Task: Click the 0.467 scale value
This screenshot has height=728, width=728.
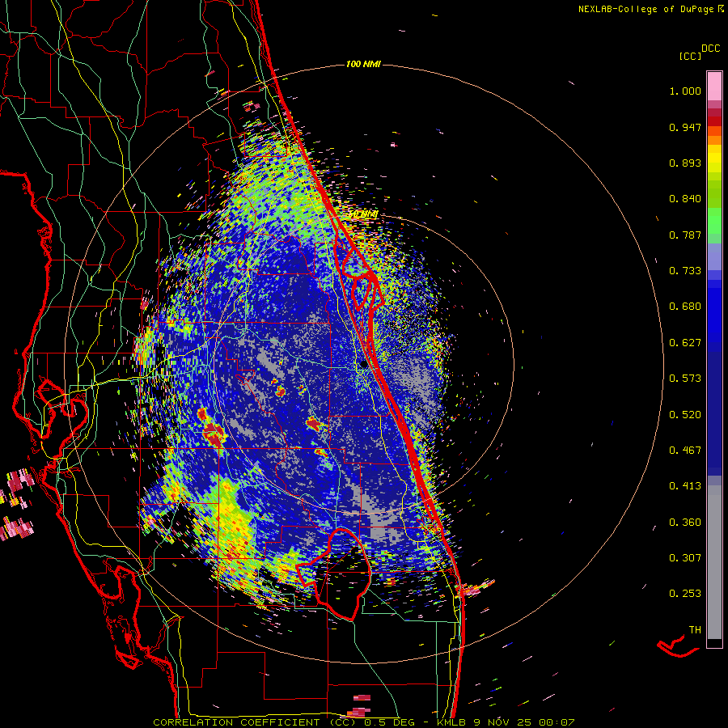Action: [685, 451]
